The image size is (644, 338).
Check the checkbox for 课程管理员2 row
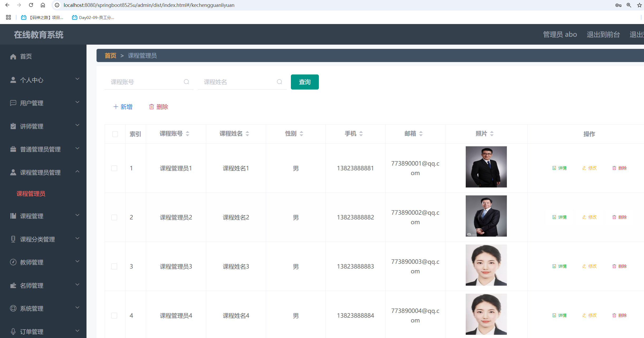pos(114,217)
